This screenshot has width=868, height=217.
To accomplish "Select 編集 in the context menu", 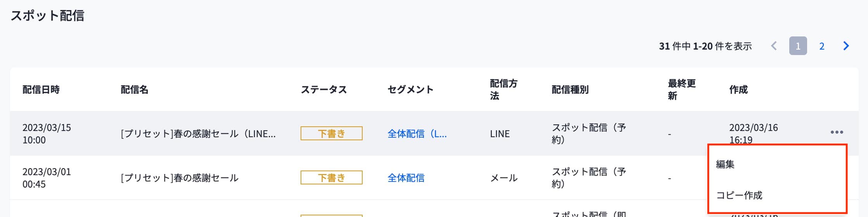I will coord(725,164).
